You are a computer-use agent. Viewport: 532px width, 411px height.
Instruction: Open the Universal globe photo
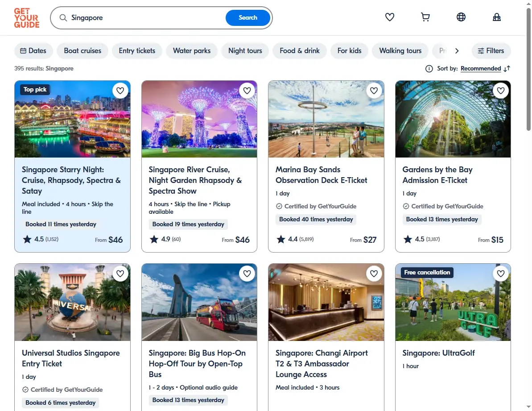pos(72,303)
